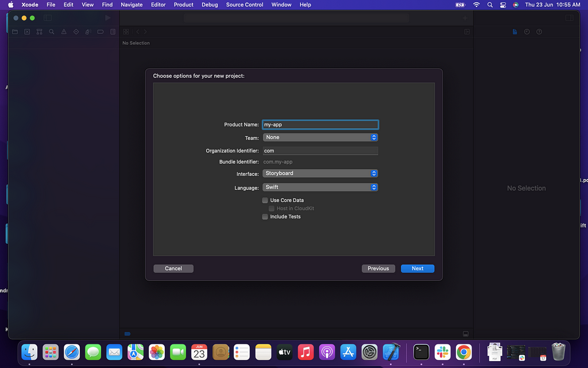Viewport: 588px width, 368px height.
Task: Toggle the inspector panel icon in toolbar
Action: pyautogui.click(x=569, y=18)
